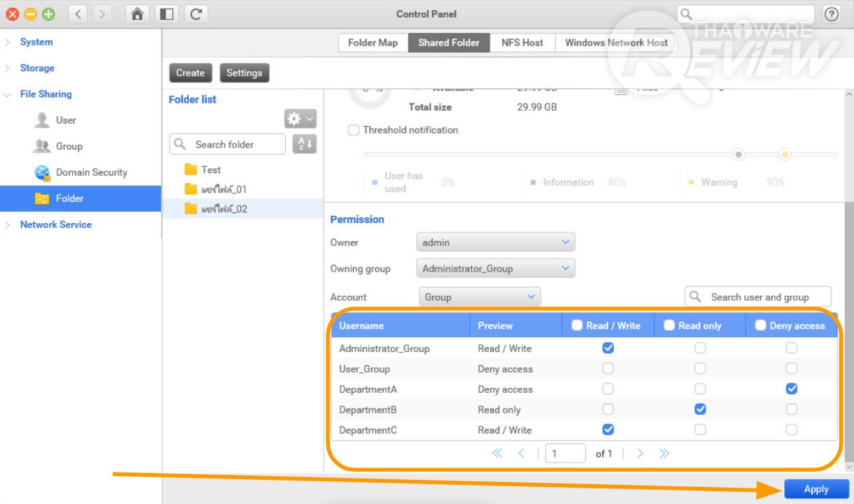The image size is (854, 504).
Task: Open the Owning group dropdown
Action: coord(495,268)
